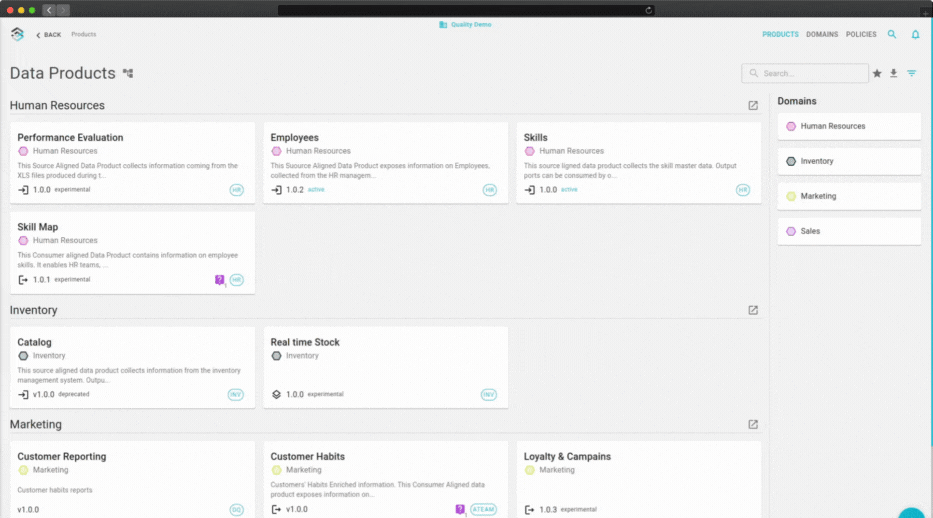This screenshot has height=518, width=933.
Task: Open the Real time Stock card
Action: (x=386, y=367)
